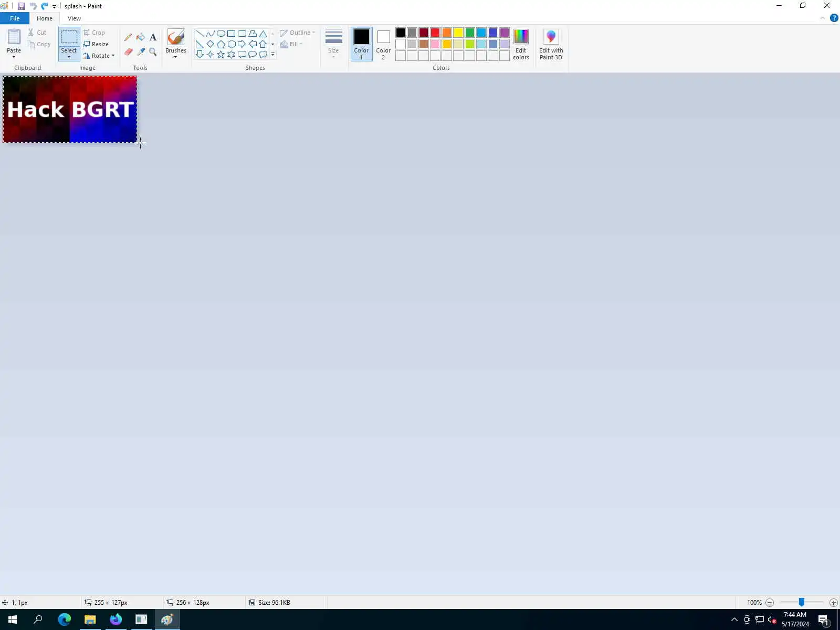
Task: Choose the Polygon shape
Action: (x=253, y=34)
